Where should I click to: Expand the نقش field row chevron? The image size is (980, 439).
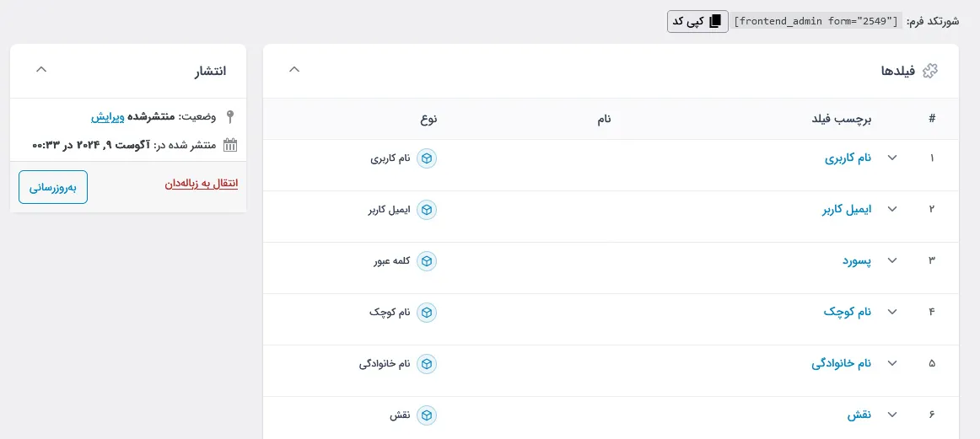892,414
